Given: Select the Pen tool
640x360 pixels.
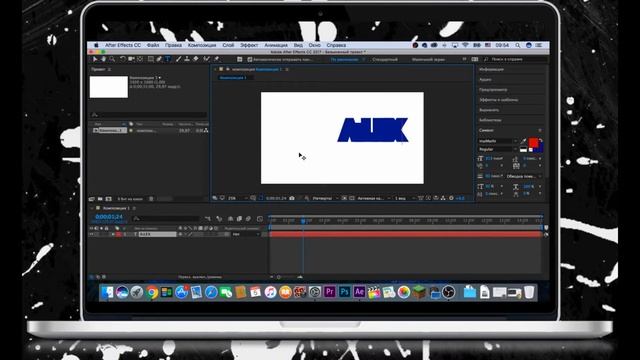Looking at the screenshot, I should (x=159, y=59).
